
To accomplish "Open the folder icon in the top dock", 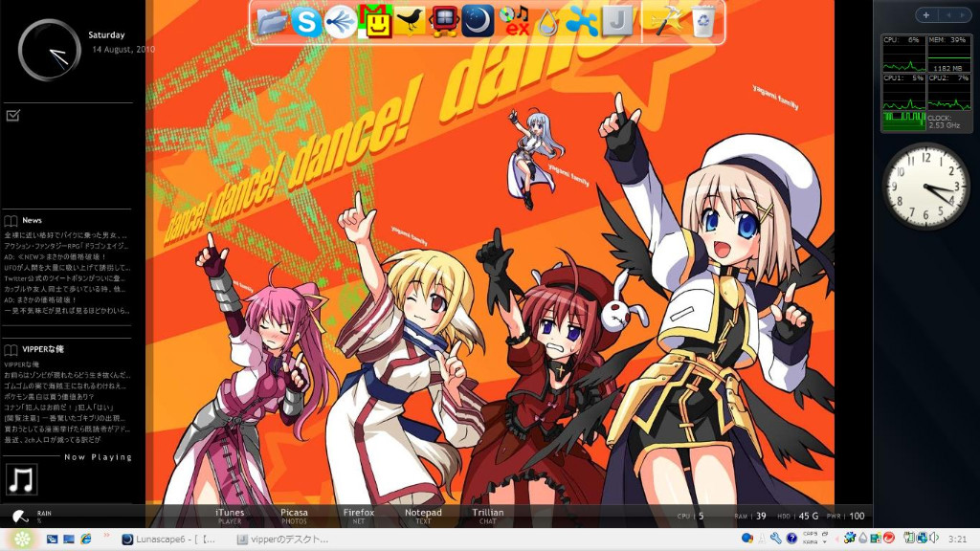I will [271, 22].
